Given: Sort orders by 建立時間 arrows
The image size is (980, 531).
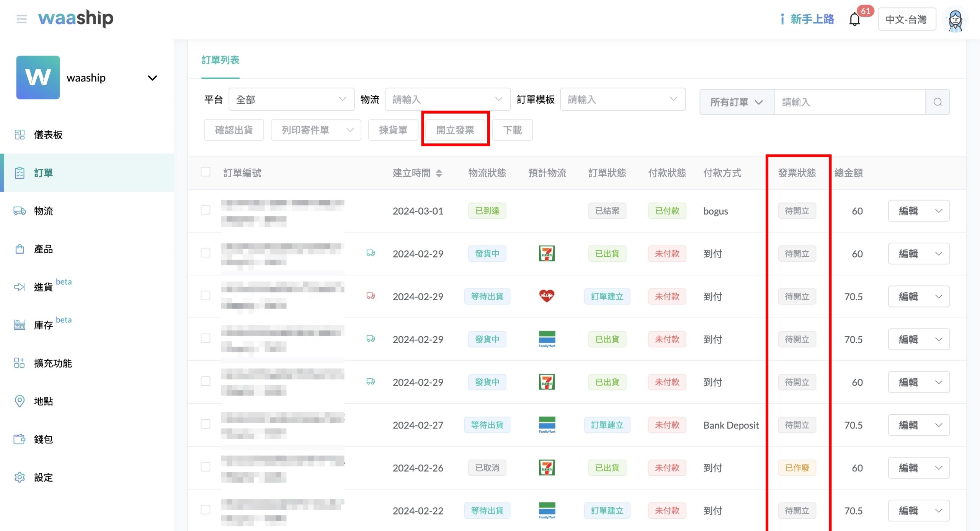Looking at the screenshot, I should (439, 173).
